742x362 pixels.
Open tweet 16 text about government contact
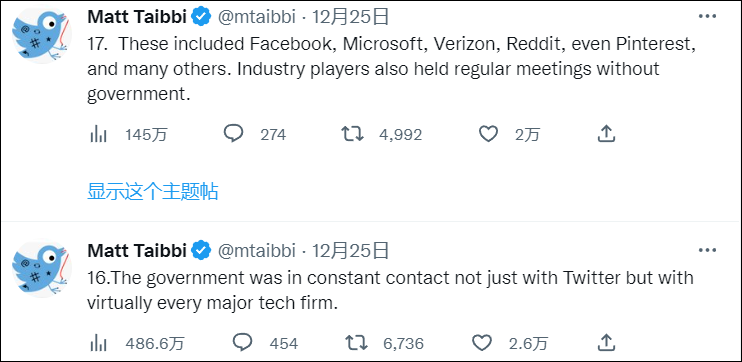pos(390,290)
